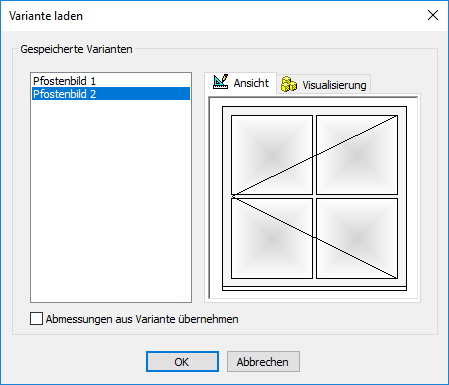Enable Abmessungen aus Variante übernehmen checkbox
Viewport: 449px width, 385px height.
pos(36,319)
